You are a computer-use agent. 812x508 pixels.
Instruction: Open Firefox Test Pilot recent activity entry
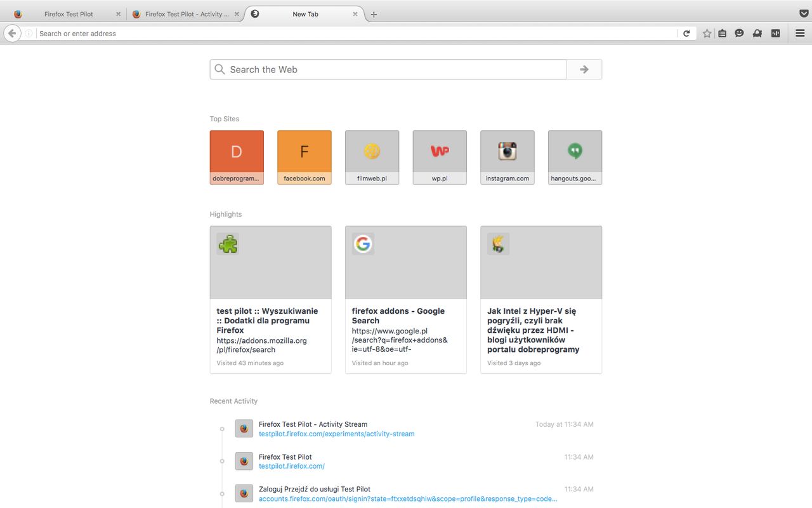(285, 457)
